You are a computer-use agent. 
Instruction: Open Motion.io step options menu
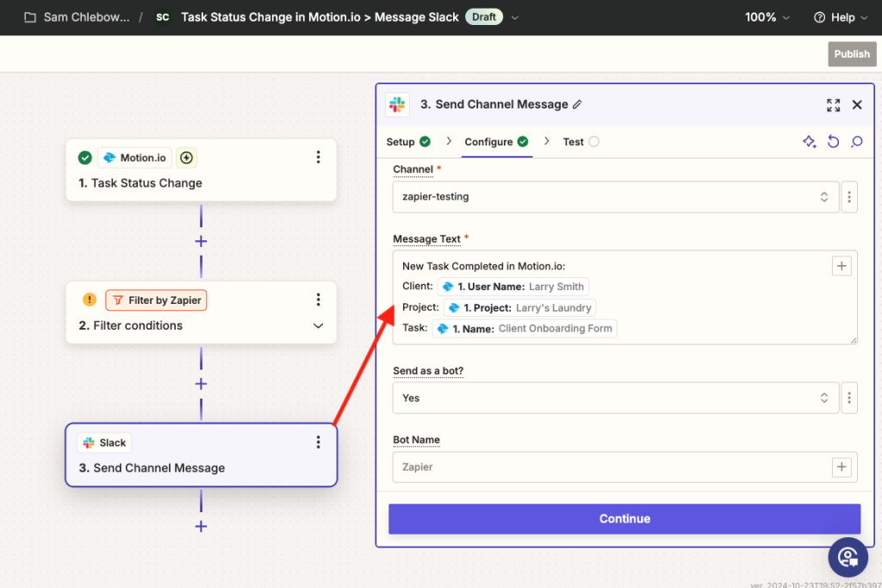pos(319,157)
